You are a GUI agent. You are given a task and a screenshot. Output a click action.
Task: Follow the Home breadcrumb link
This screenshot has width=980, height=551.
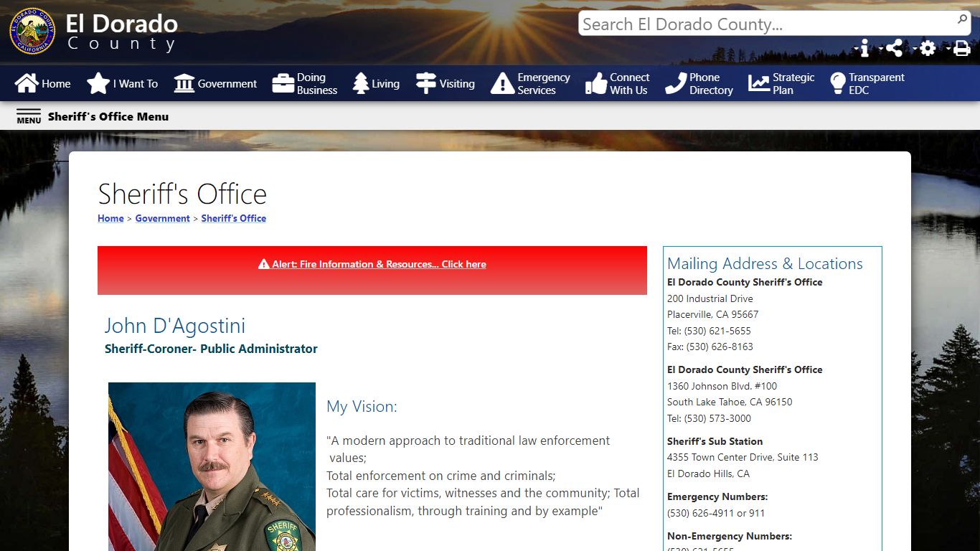pyautogui.click(x=110, y=218)
